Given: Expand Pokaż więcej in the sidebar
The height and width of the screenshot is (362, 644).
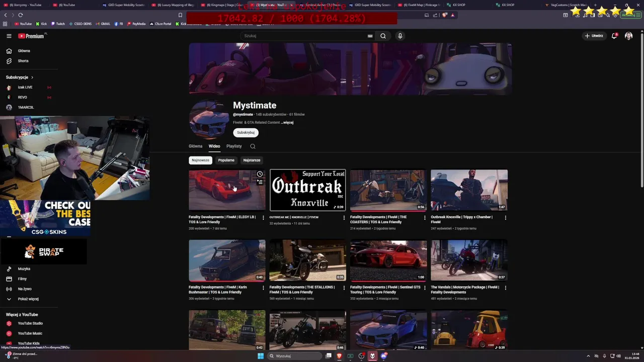Looking at the screenshot, I should (x=28, y=299).
